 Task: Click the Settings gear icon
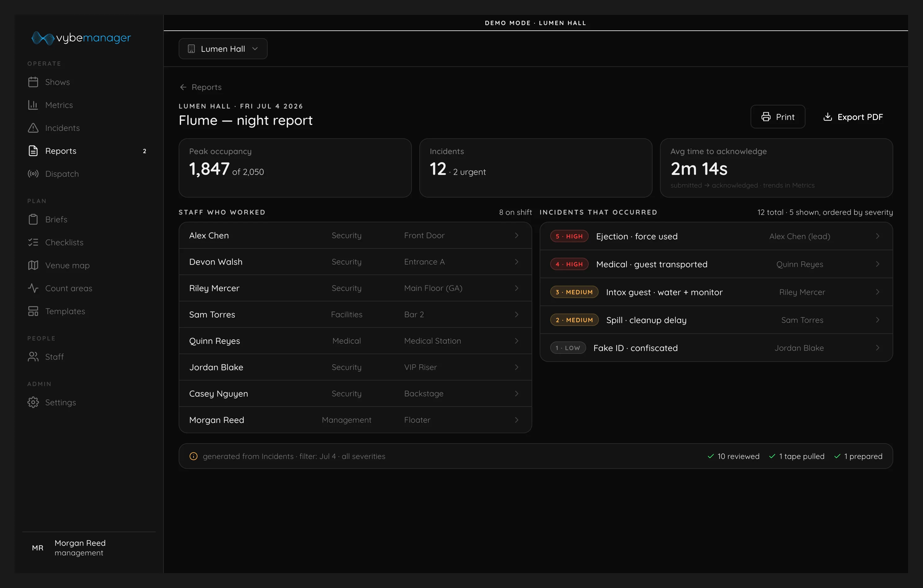click(33, 403)
